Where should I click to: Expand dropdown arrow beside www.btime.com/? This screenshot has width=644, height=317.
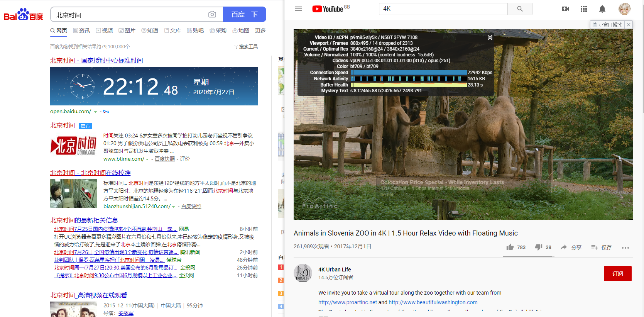click(x=147, y=159)
